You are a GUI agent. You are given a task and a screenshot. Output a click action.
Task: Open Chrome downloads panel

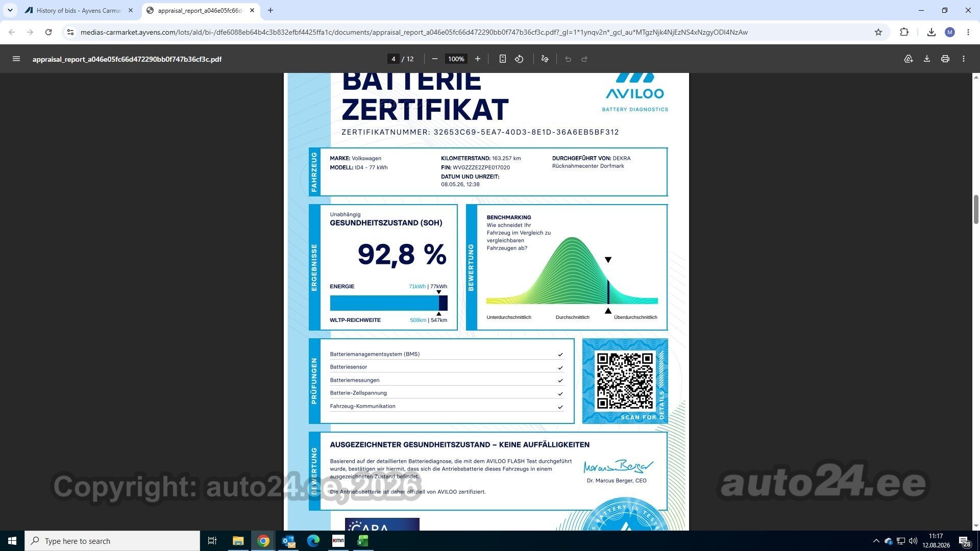(x=932, y=32)
